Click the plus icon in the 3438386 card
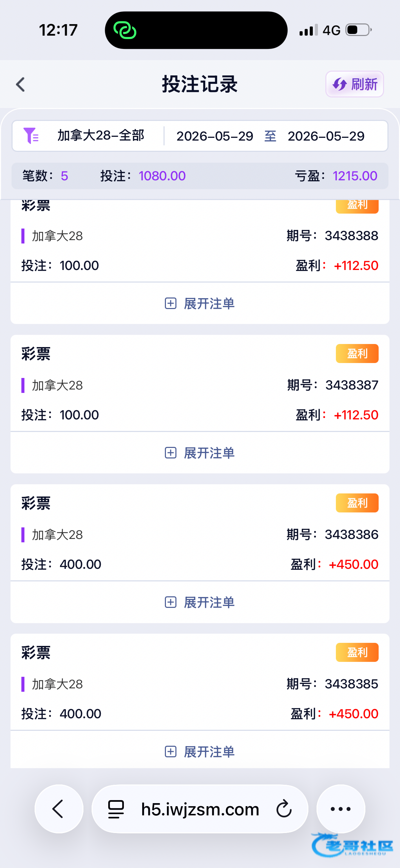 (171, 602)
